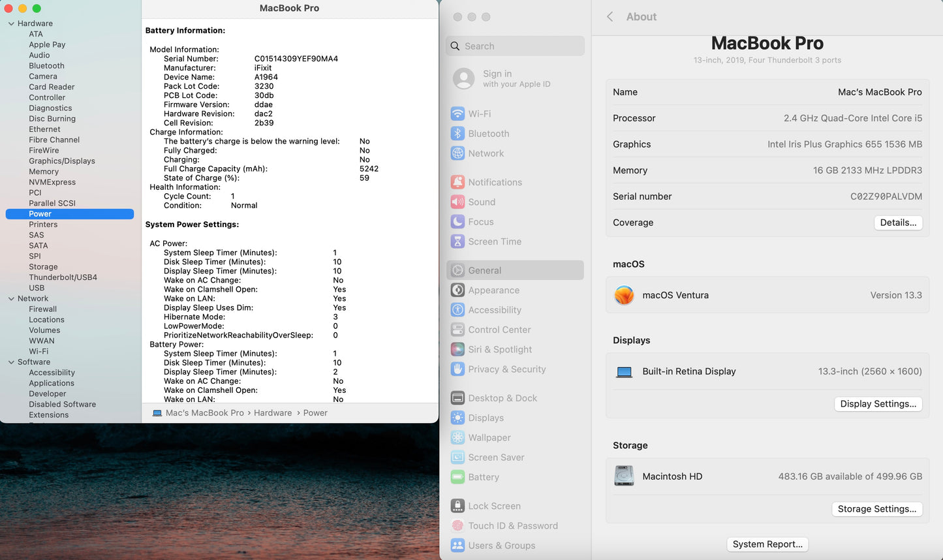Select Graphics/Displays in hardware list
This screenshot has width=943, height=560.
(x=62, y=161)
